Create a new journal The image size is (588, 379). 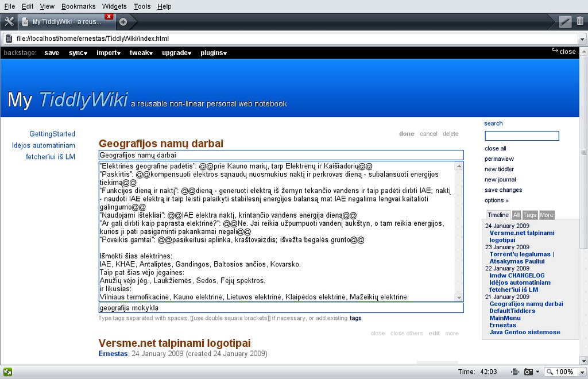click(x=500, y=180)
